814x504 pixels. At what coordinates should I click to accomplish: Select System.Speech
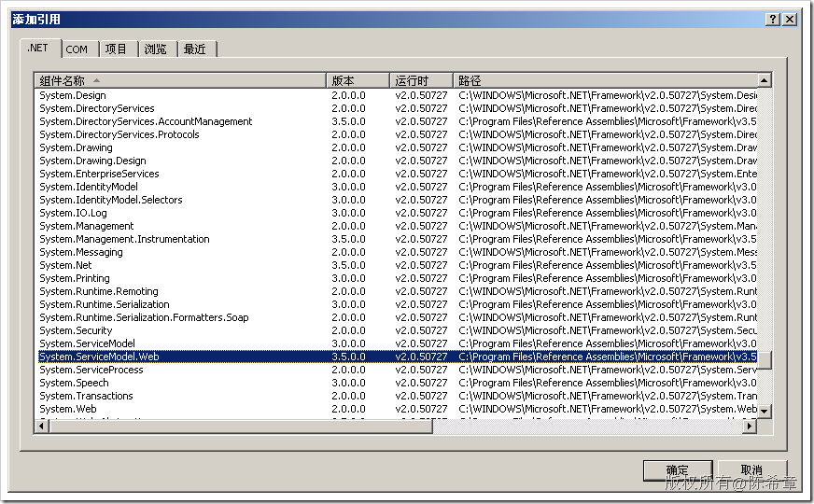pos(398,383)
